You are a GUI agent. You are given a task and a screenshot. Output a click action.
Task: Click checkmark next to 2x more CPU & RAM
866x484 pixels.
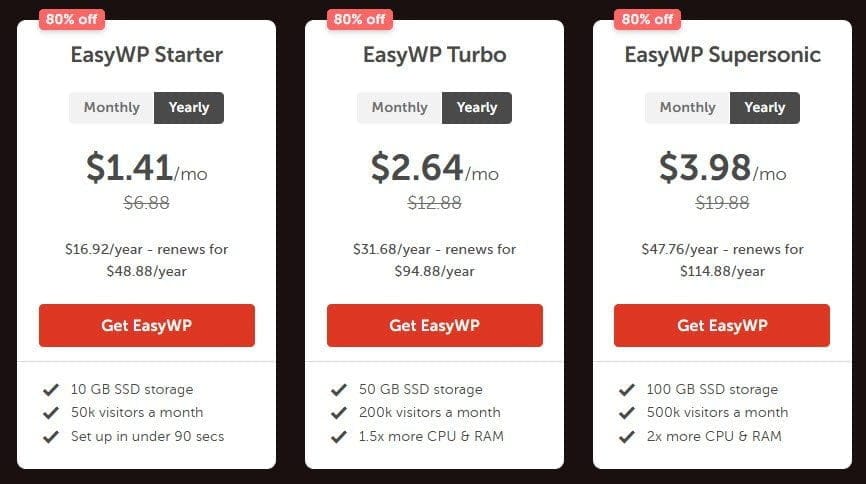(627, 436)
